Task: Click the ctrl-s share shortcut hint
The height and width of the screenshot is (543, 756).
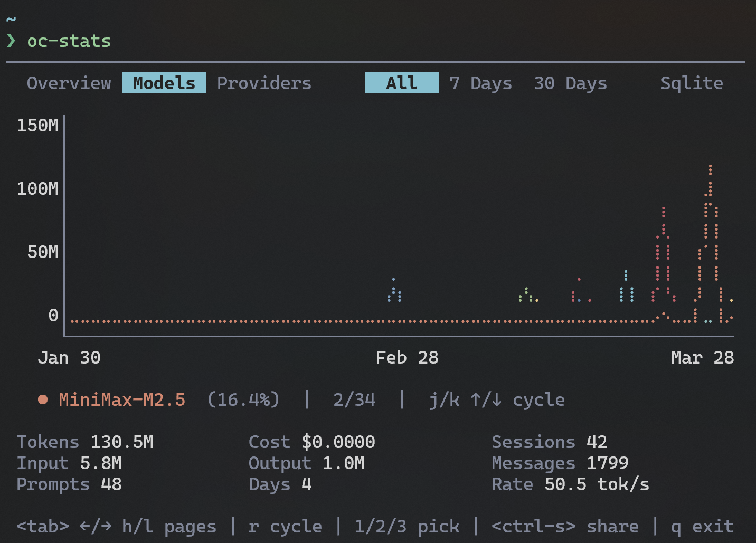Action: point(565,527)
